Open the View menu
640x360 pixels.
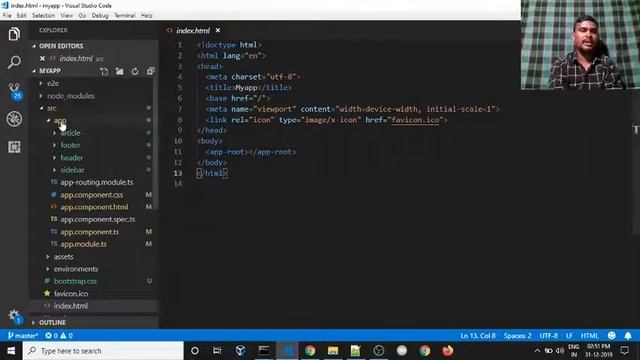click(x=67, y=16)
